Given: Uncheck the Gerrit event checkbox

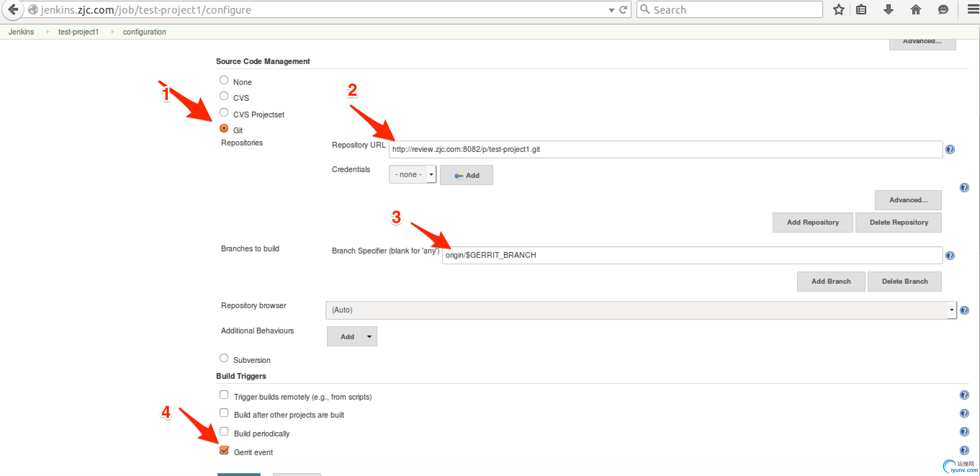Looking at the screenshot, I should (x=224, y=450).
